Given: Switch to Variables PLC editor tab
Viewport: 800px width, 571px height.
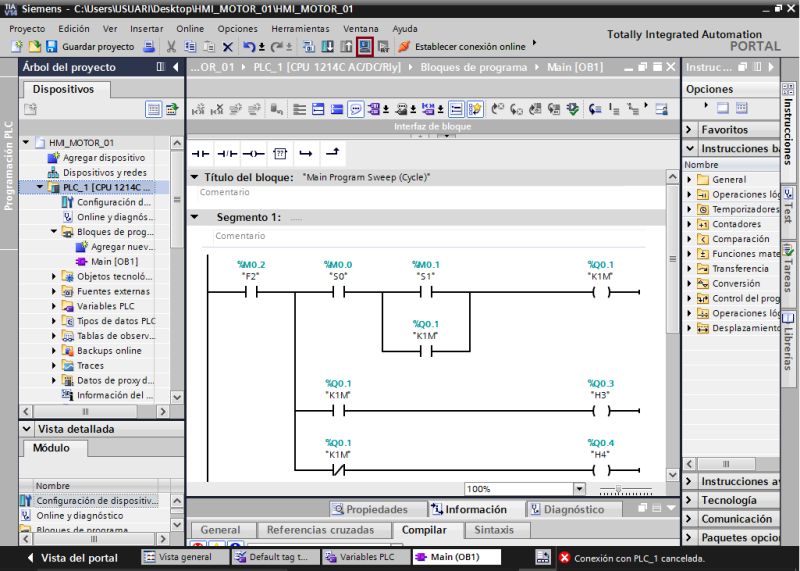Looking at the screenshot, I should tap(366, 557).
